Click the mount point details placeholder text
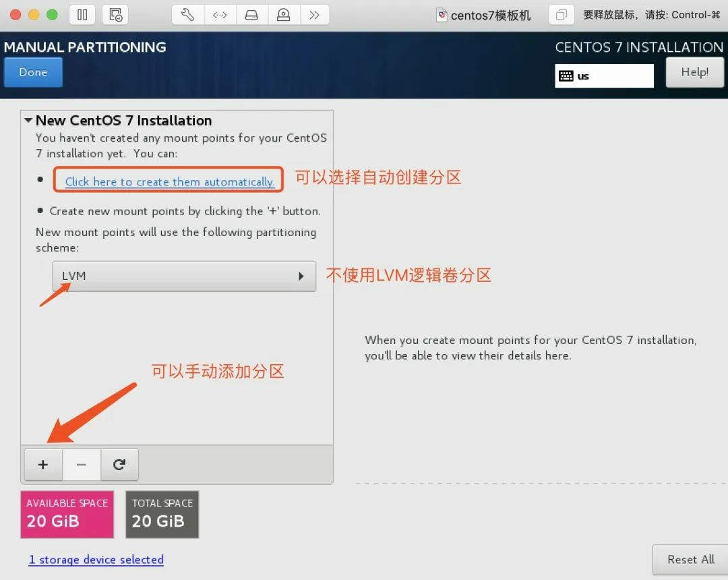Viewport: 728px width, 580px height. tap(530, 348)
